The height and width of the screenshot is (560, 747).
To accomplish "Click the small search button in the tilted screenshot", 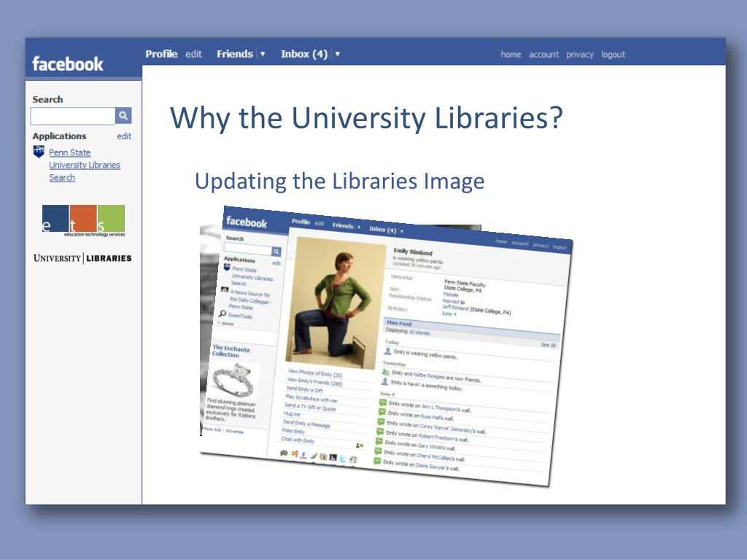I will click(276, 252).
